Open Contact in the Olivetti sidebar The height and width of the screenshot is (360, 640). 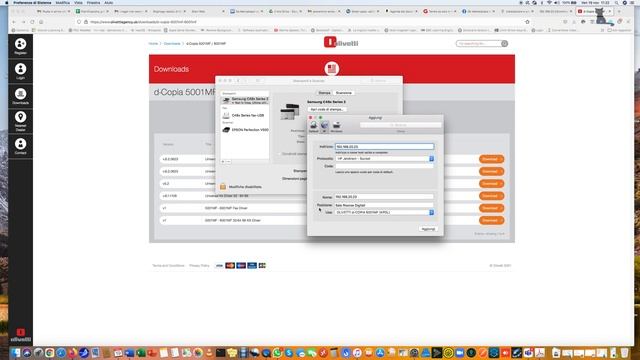click(20, 146)
